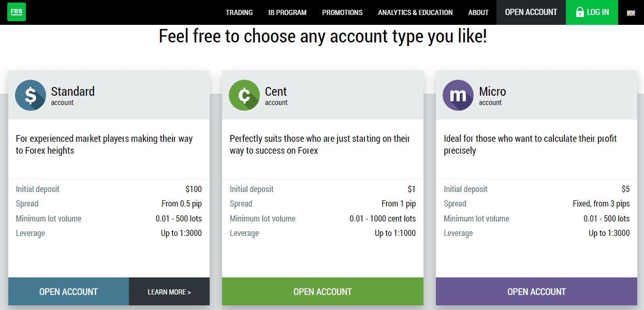
Task: Open a Cent account via green button
Action: [x=323, y=292]
